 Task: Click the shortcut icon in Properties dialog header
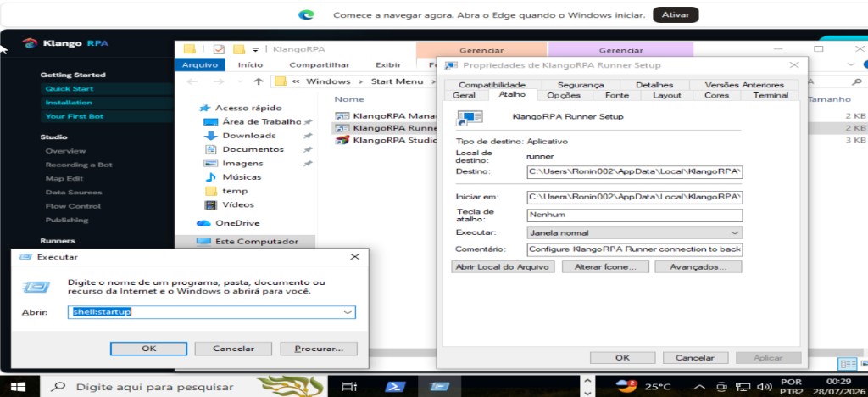point(470,117)
